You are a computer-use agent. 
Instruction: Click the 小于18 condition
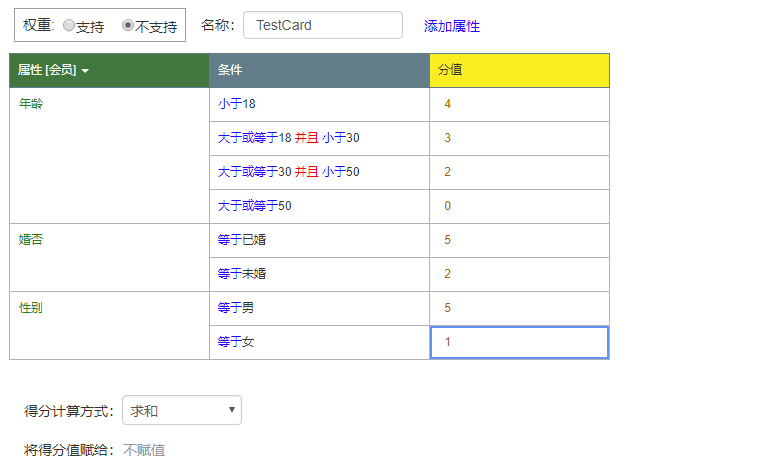click(238, 104)
